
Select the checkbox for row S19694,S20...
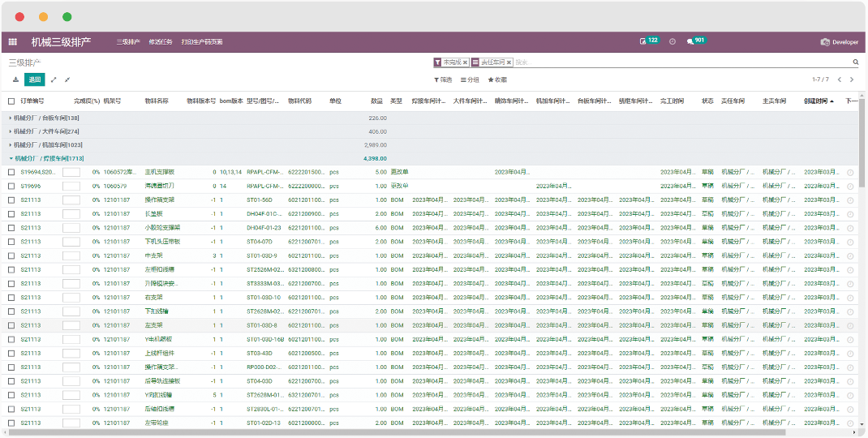coord(11,172)
